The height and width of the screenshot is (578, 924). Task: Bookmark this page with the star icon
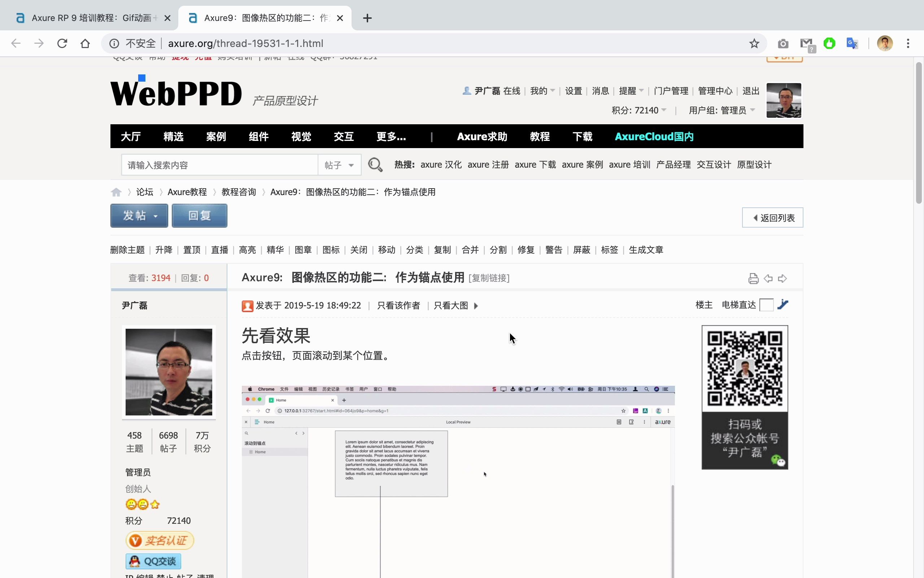pos(754,43)
